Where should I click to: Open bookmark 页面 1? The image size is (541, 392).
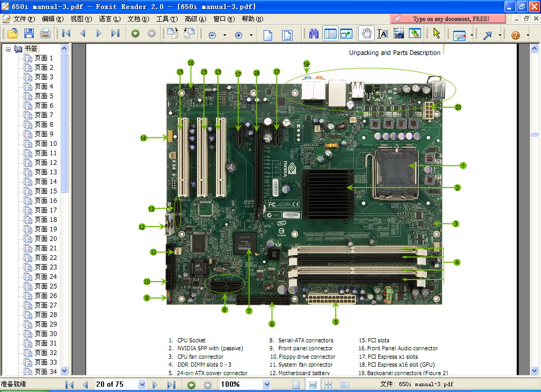point(43,58)
